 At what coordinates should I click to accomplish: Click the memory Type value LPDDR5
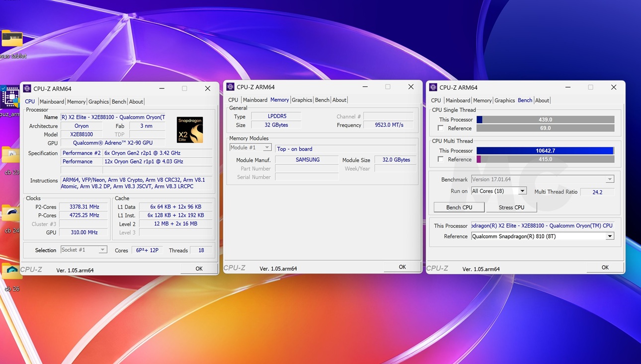(x=277, y=116)
